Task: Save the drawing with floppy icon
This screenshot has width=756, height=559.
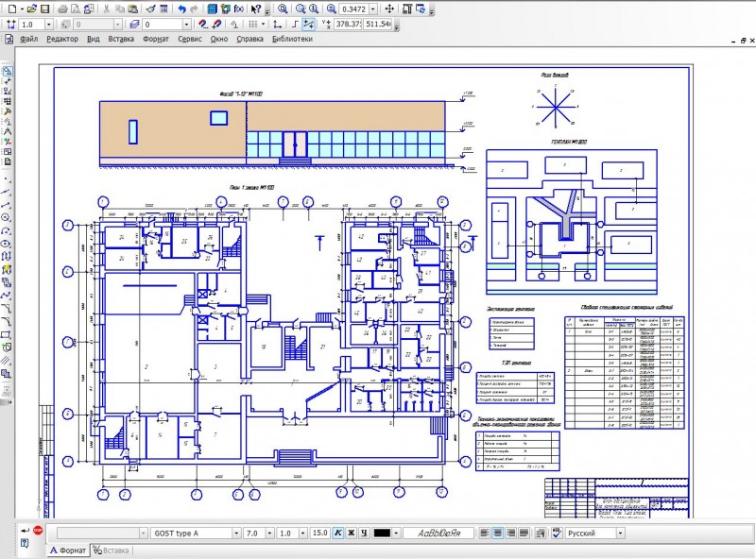Action: click(x=44, y=8)
